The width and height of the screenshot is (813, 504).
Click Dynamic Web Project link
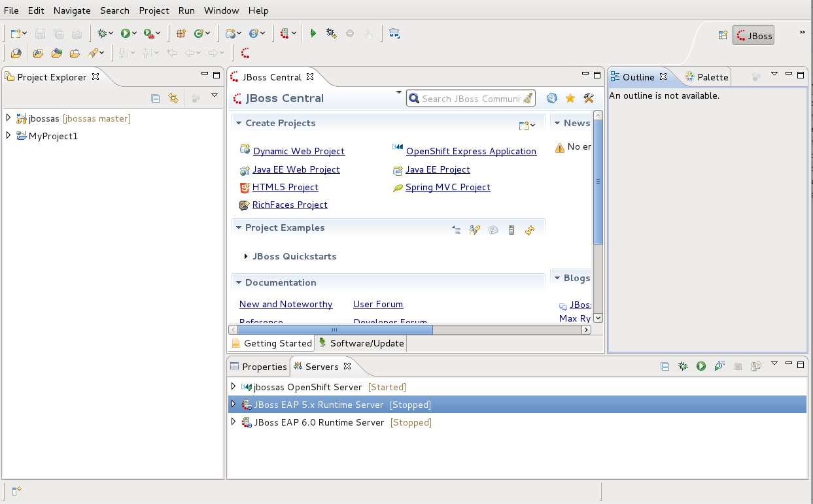tap(299, 151)
